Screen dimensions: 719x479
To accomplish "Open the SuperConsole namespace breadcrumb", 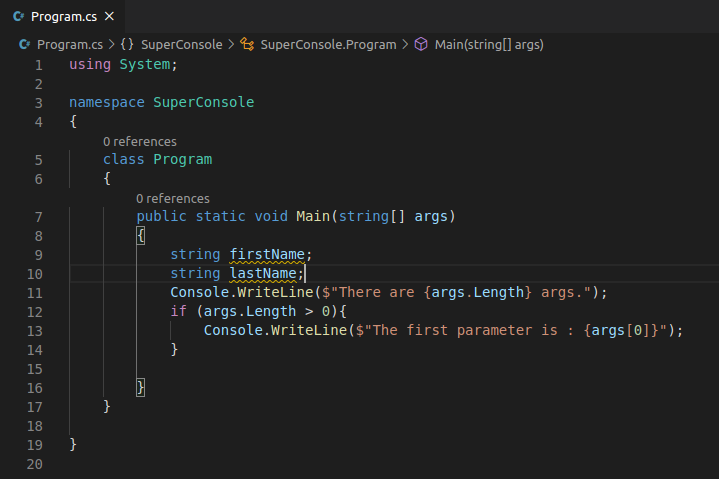I will point(182,44).
